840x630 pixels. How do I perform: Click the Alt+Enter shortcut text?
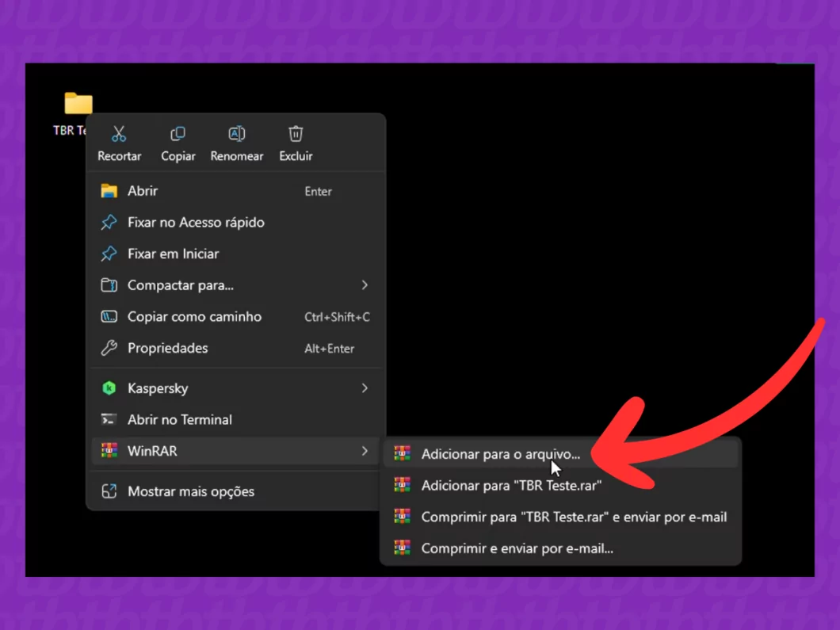[330, 348]
